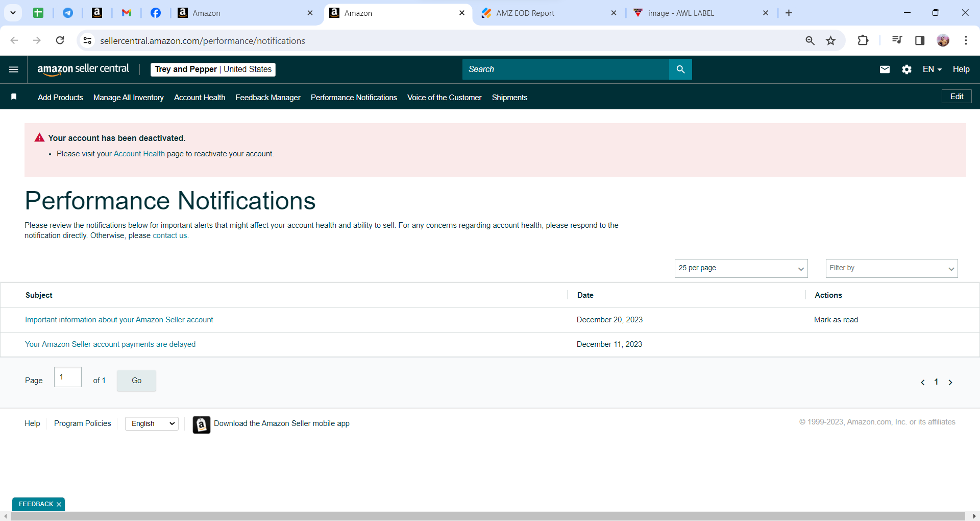Open Program Policies footer link

click(83, 423)
